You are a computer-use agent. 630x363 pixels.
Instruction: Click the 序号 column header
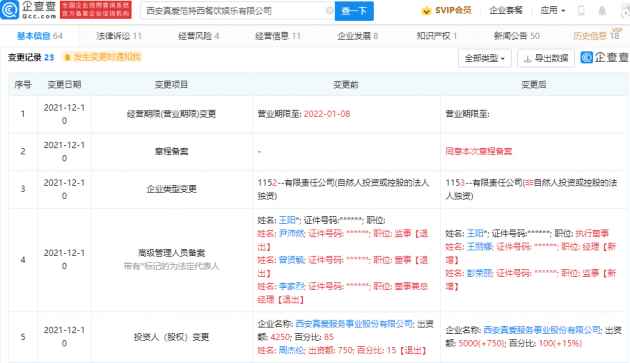(x=23, y=84)
